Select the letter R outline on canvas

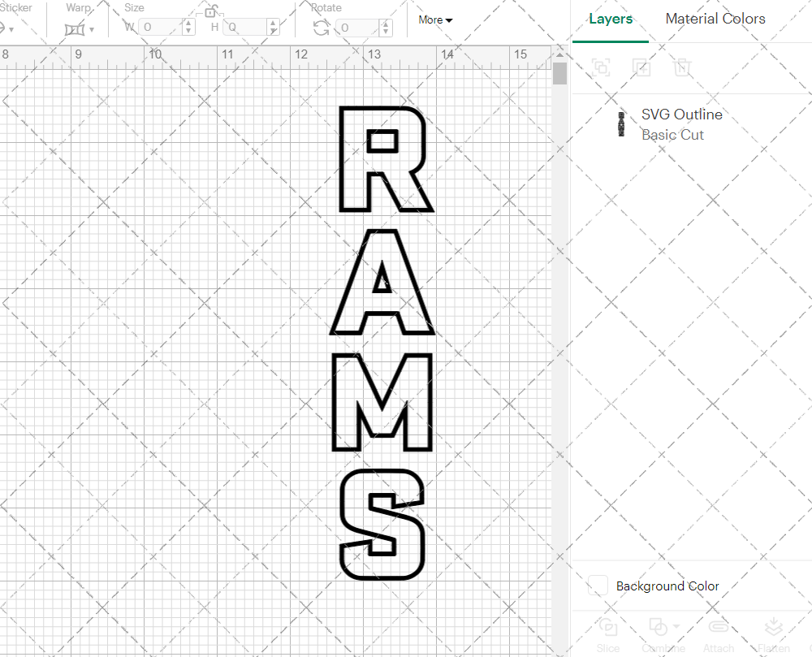pos(386,159)
